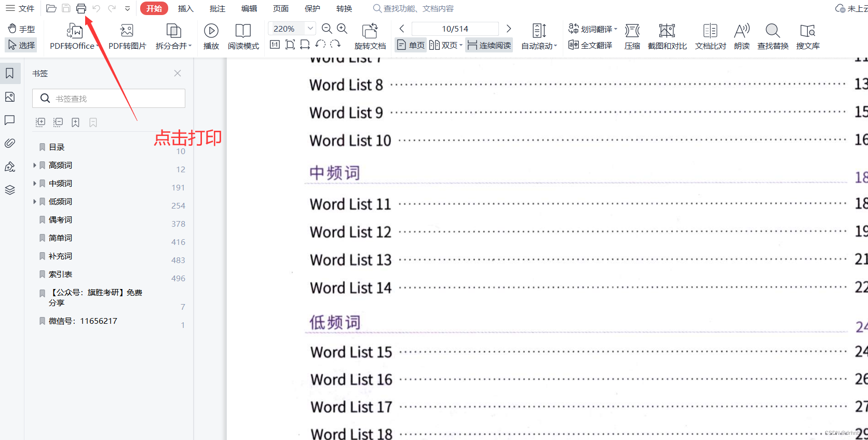Enter 阅读模式 reading mode

243,36
